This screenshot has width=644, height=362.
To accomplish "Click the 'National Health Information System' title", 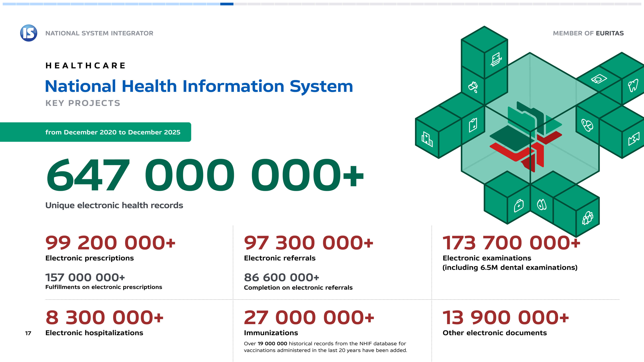I will 199,86.
